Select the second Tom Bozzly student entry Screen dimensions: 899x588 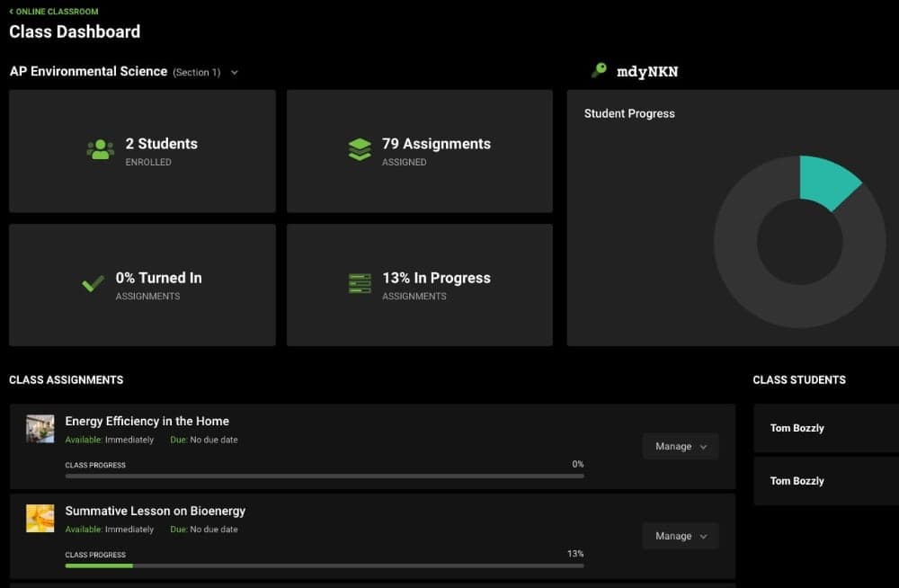pos(797,481)
